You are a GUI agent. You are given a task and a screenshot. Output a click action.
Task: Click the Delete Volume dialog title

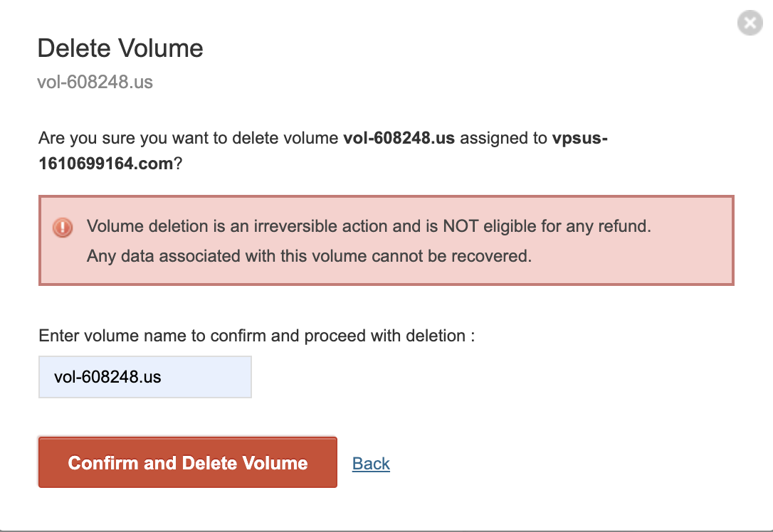pos(120,48)
